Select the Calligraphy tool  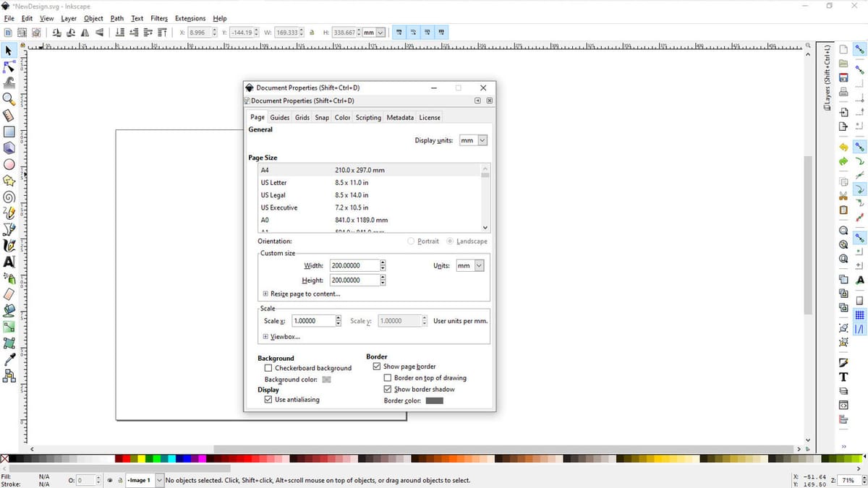tap(9, 245)
